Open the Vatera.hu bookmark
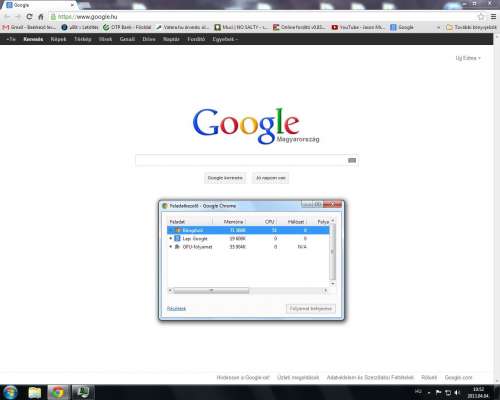The height and width of the screenshot is (400, 500). click(x=182, y=27)
